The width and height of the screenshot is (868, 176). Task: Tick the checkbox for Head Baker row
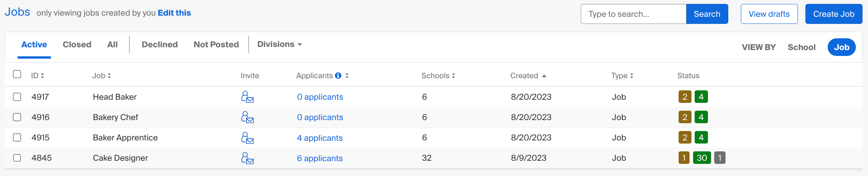[17, 97]
